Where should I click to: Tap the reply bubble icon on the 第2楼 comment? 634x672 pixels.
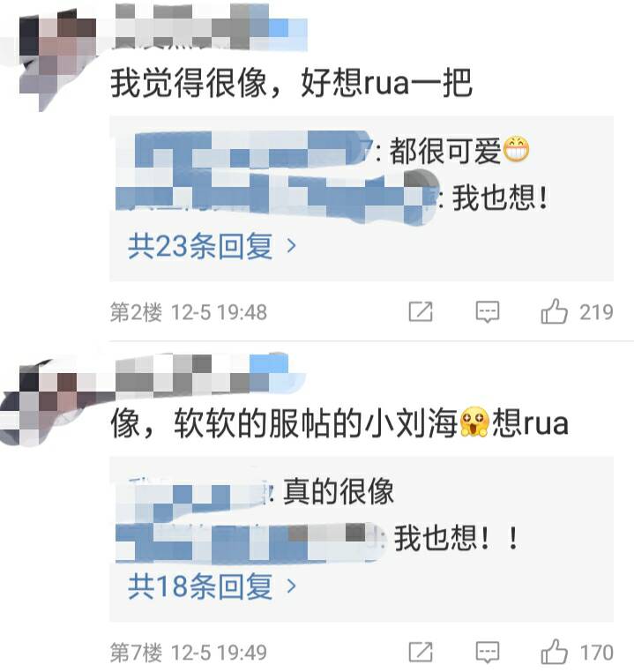click(x=488, y=311)
